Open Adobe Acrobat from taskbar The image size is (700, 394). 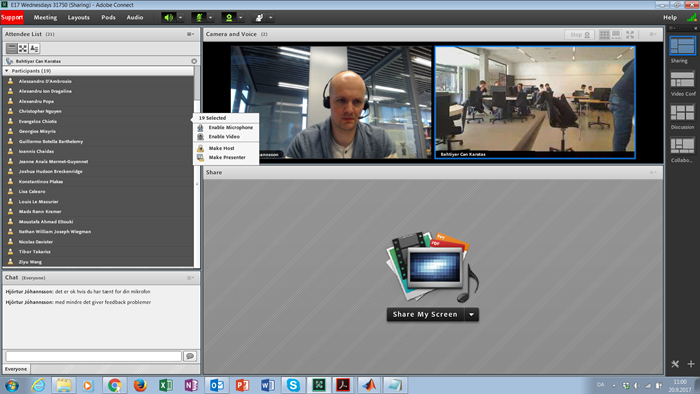point(344,385)
